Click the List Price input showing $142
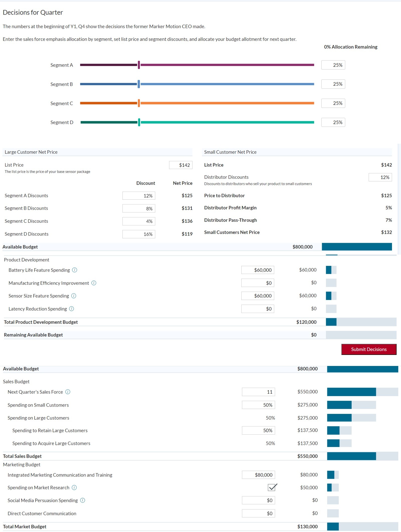 [x=180, y=165]
